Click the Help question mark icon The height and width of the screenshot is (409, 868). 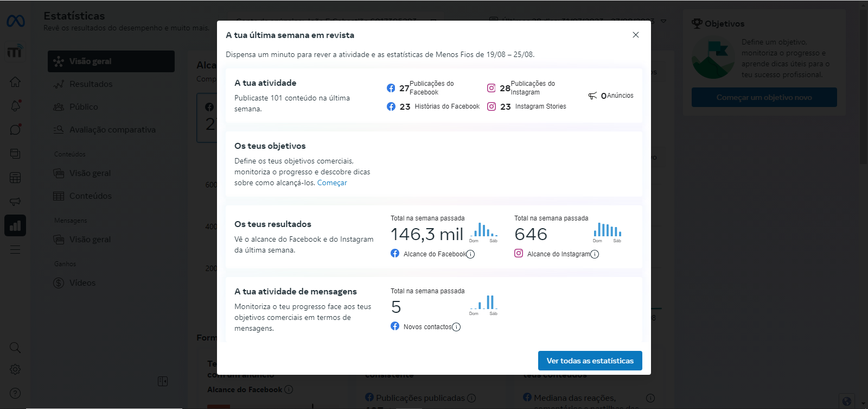point(15,393)
